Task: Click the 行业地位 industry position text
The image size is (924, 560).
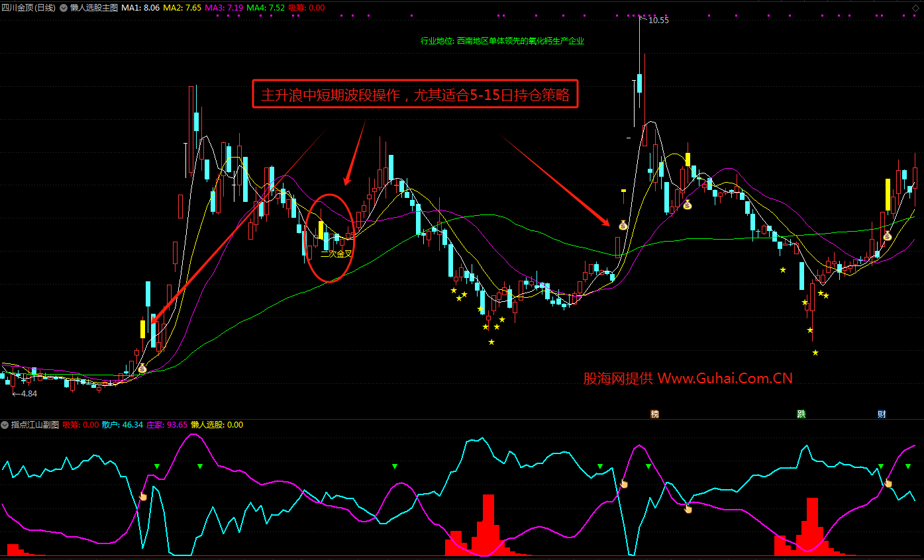Action: (502, 41)
